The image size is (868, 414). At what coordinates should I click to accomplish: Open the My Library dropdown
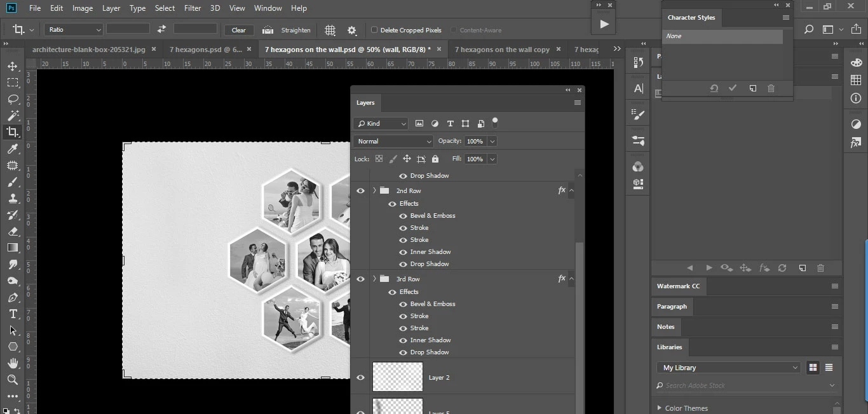729,368
